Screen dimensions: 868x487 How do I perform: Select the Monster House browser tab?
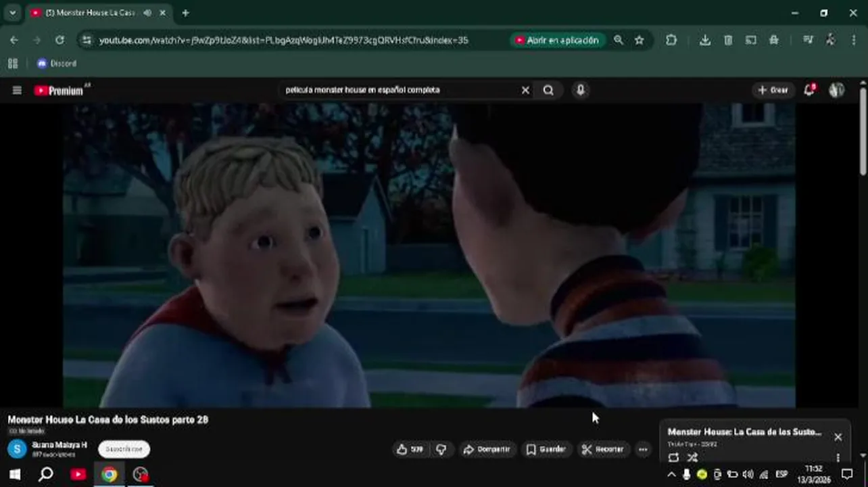pos(98,13)
